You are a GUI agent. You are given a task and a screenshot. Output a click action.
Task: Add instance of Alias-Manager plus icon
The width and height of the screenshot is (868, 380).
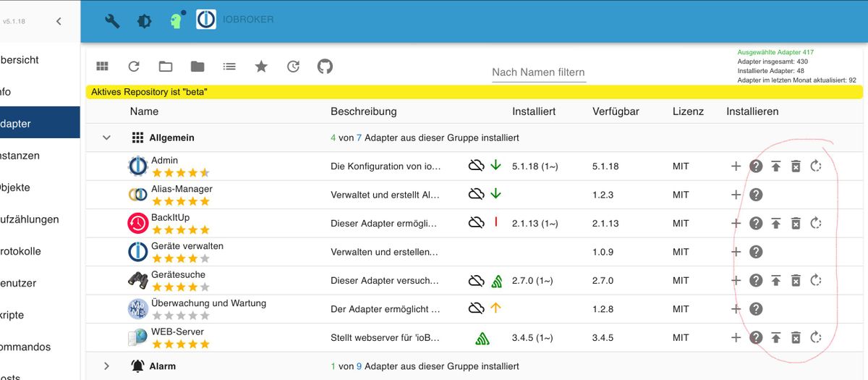pos(736,195)
